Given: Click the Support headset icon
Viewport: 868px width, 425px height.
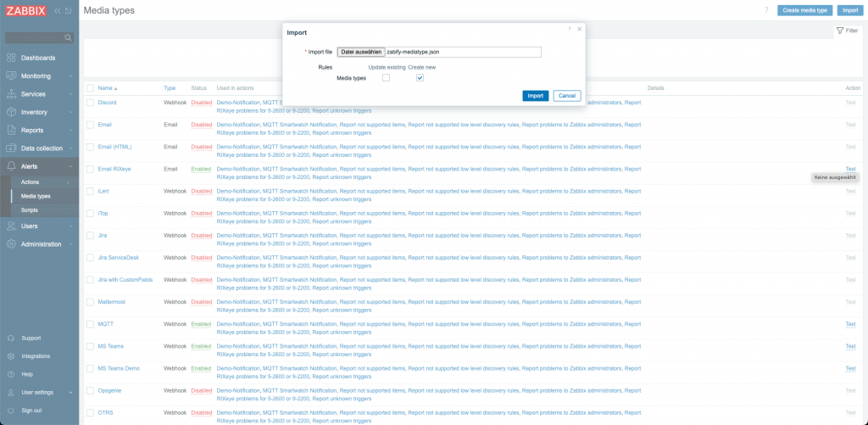Looking at the screenshot, I should pyautogui.click(x=11, y=338).
